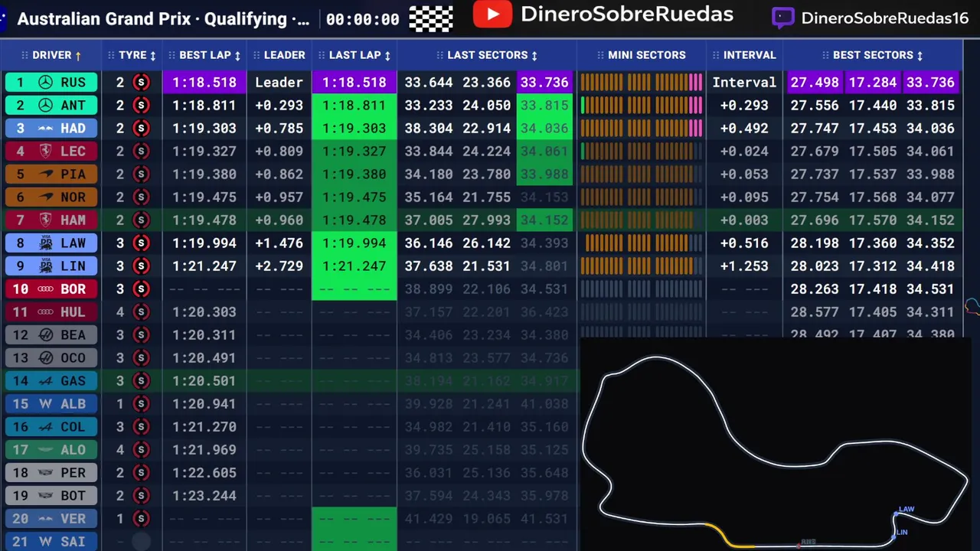
Task: Click the McLaren logo beside NOR
Action: coord(45,197)
